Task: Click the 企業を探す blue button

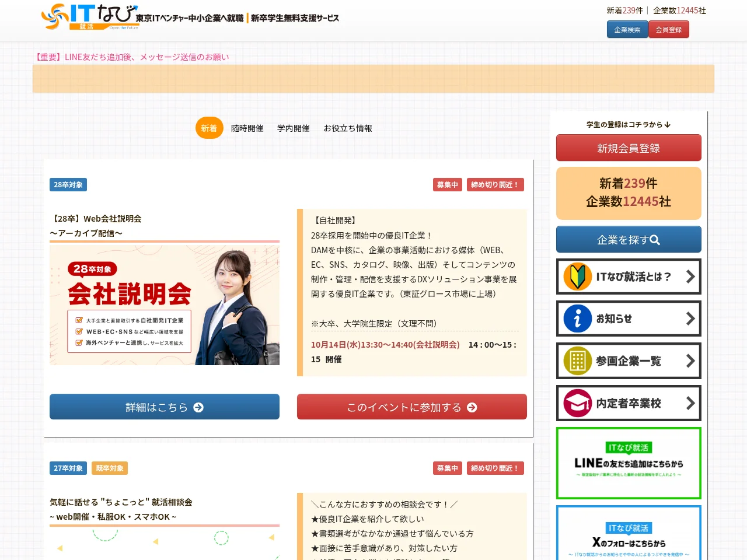Action: click(629, 240)
